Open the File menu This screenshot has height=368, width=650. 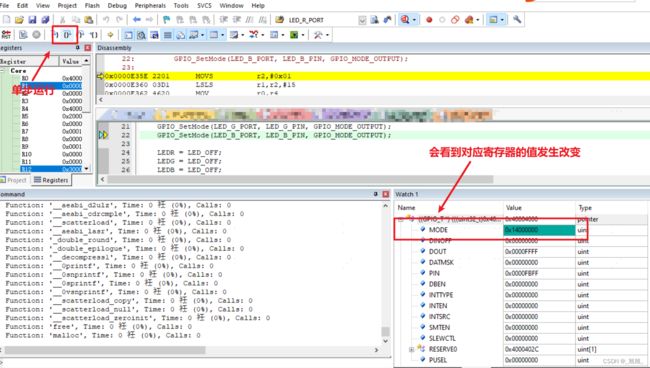click(5, 5)
